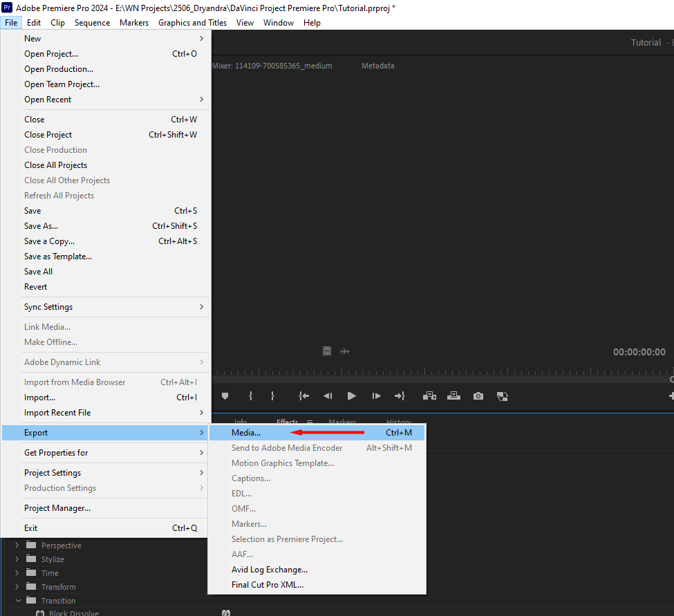
Task: Select Close Project
Action: 105,135
